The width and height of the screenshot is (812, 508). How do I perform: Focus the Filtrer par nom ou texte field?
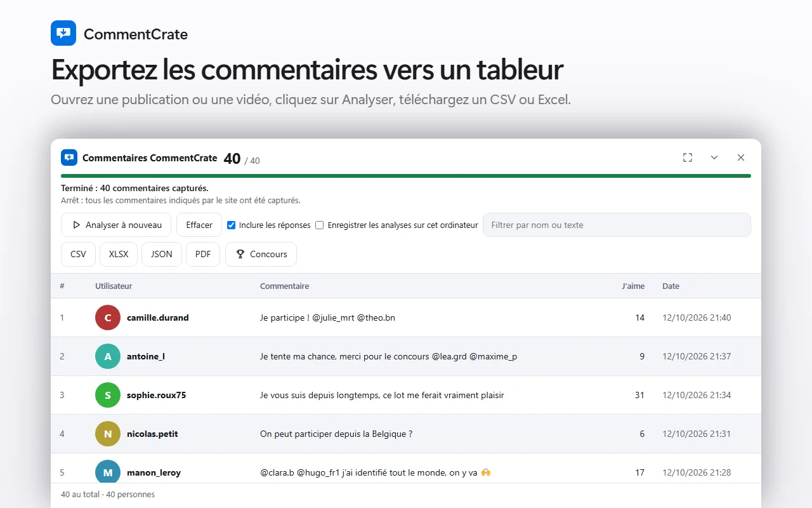pyautogui.click(x=617, y=225)
